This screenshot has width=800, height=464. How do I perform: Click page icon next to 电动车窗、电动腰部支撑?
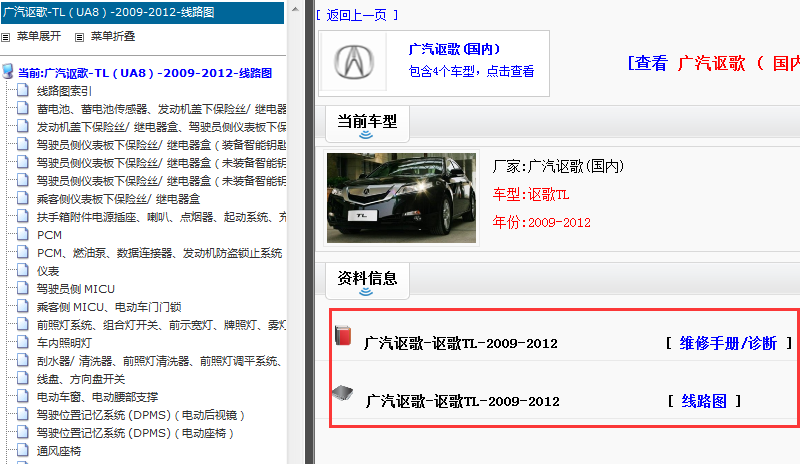click(x=22, y=396)
